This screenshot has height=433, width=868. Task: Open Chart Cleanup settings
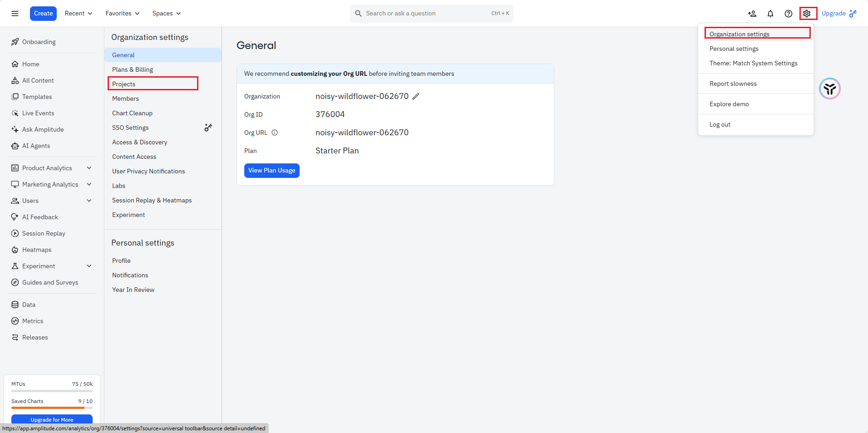click(163, 113)
